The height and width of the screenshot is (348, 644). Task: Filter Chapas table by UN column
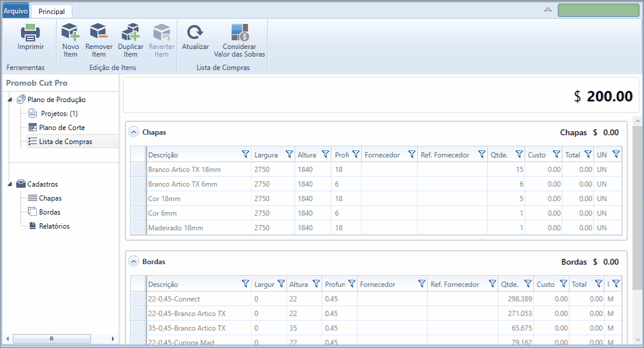coord(615,154)
